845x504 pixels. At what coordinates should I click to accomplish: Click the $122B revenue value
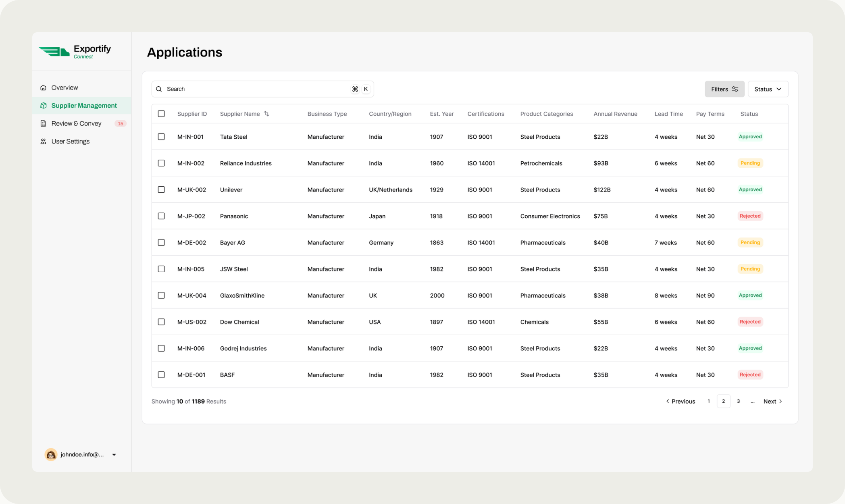[602, 190]
